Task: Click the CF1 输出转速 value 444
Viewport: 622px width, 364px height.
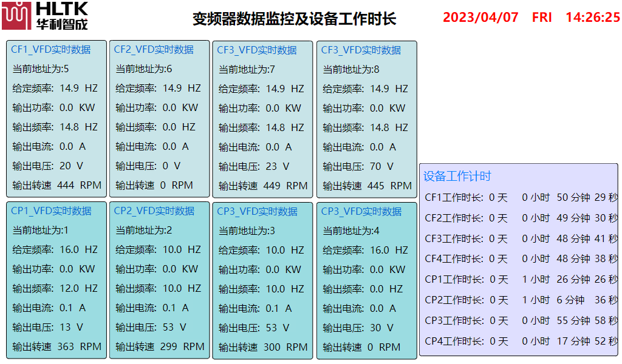Action: coord(66,186)
